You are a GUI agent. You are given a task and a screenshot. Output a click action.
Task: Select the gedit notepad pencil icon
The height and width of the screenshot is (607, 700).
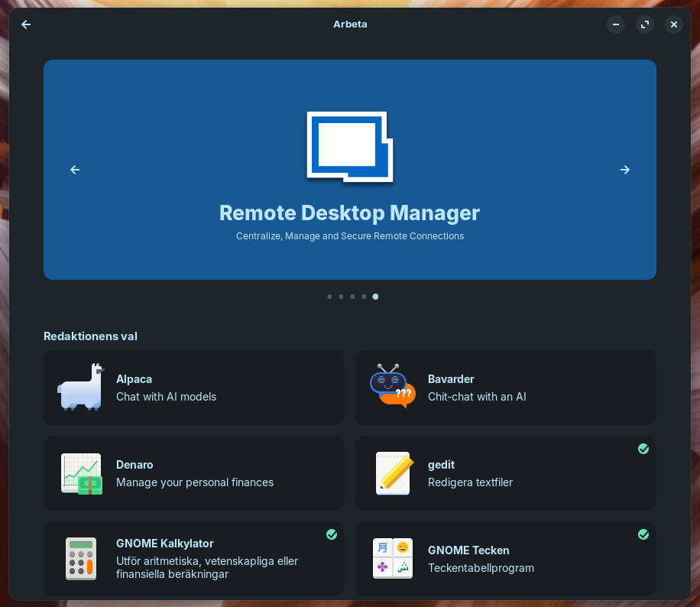(x=393, y=473)
